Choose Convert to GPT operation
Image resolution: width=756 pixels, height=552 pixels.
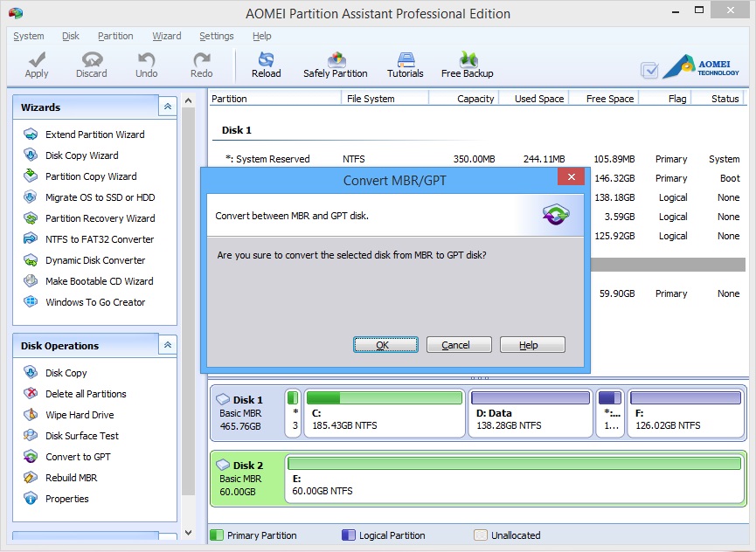78,457
